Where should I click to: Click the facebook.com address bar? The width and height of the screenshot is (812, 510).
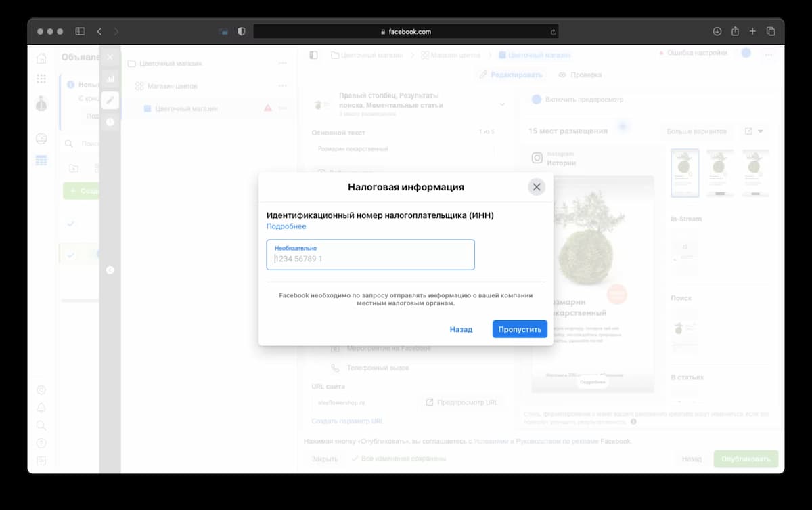click(406, 31)
